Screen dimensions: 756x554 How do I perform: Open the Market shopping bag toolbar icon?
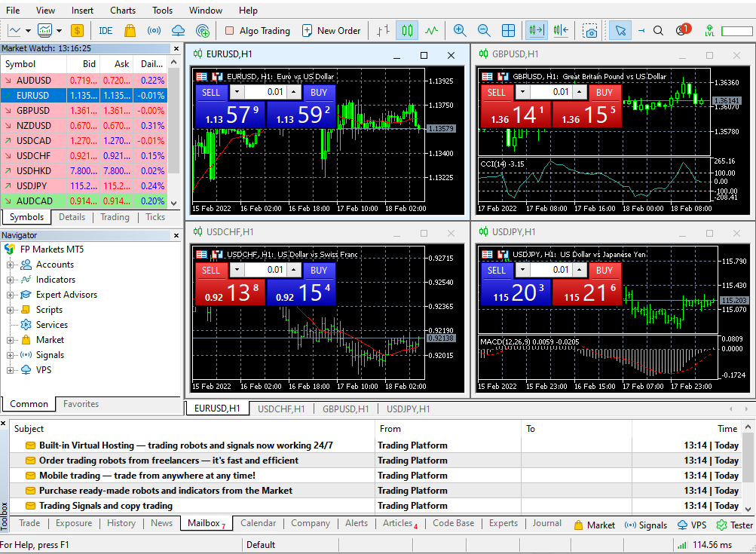130,31
